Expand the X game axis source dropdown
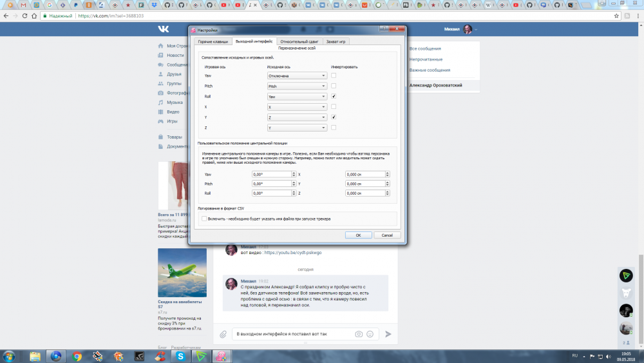This screenshot has height=363, width=644. 297,107
